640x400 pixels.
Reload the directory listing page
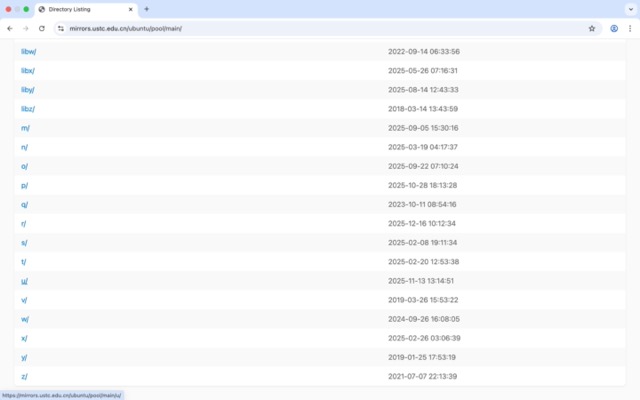pos(42,28)
